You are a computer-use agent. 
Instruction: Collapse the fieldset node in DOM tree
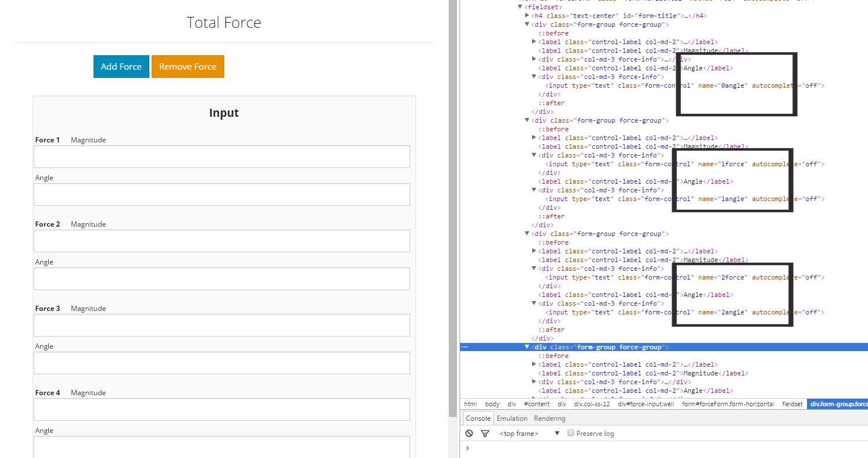click(x=520, y=7)
